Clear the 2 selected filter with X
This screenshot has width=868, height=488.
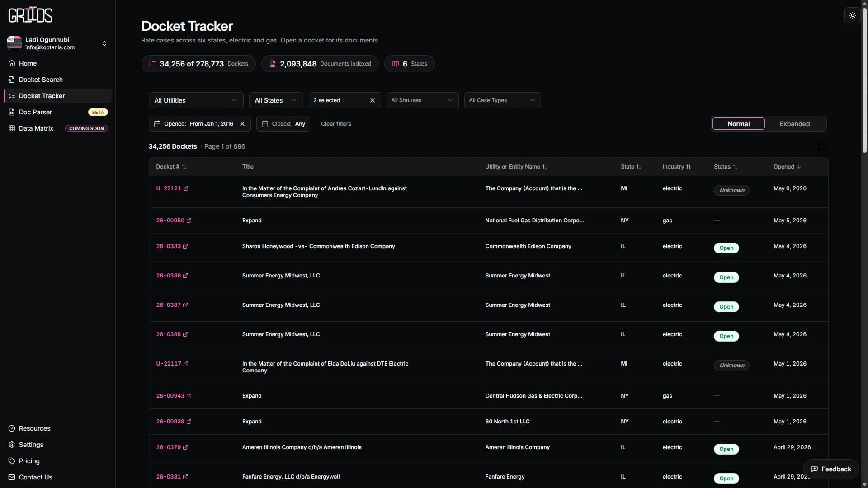click(373, 100)
